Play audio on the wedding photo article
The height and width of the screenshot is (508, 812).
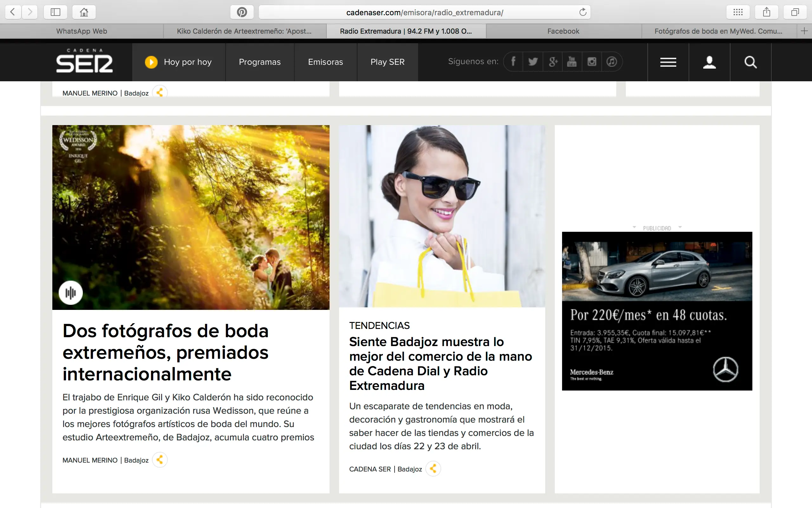click(x=70, y=293)
